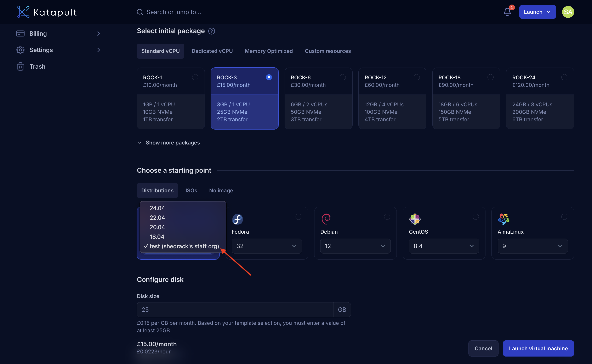Click the Katapult logo
Viewport: 592px width, 364px height.
tap(47, 12)
